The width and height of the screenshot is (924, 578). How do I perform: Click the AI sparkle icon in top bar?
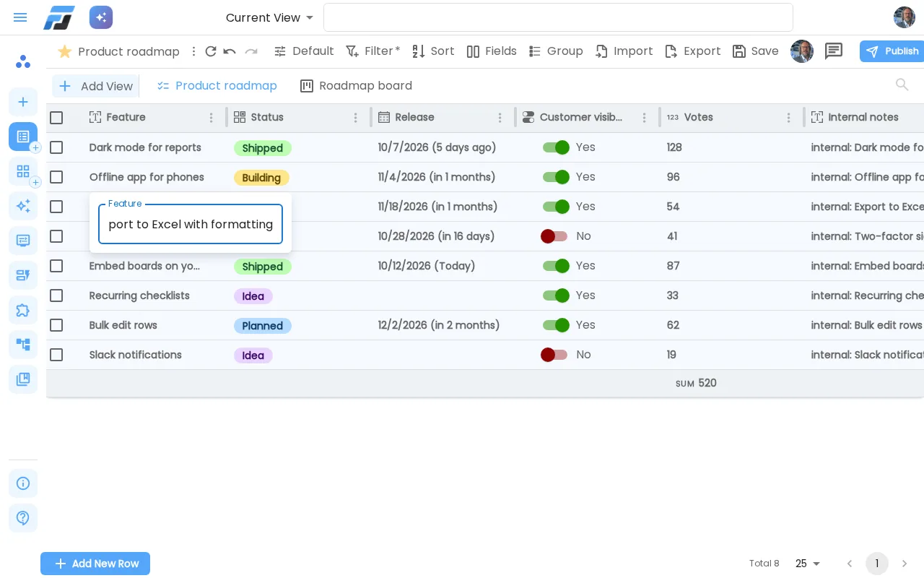coord(101,17)
